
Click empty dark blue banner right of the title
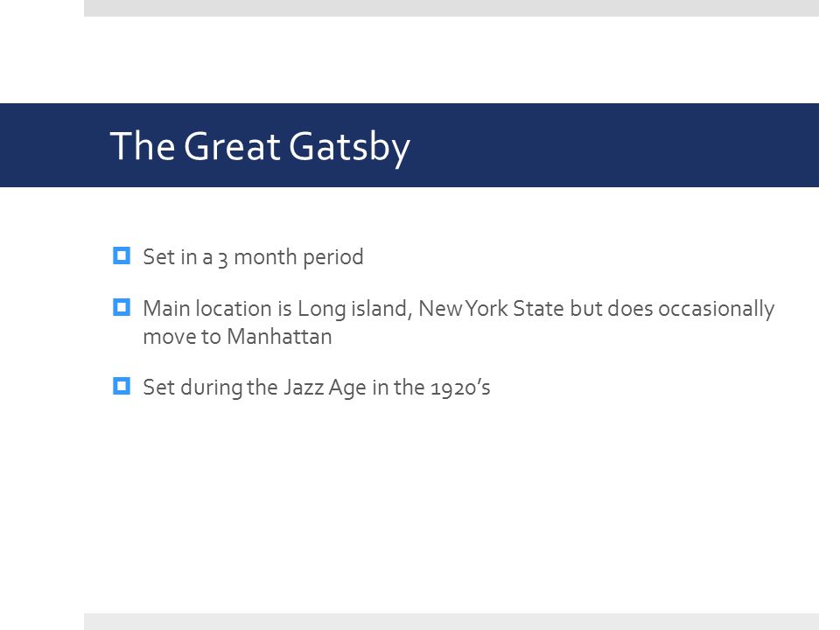611,145
